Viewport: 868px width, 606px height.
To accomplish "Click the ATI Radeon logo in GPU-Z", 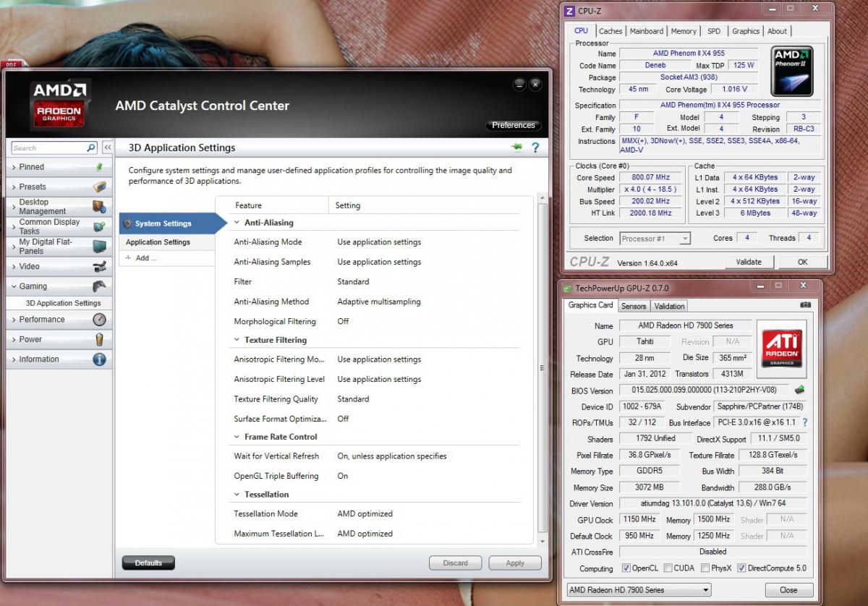I will [x=782, y=349].
